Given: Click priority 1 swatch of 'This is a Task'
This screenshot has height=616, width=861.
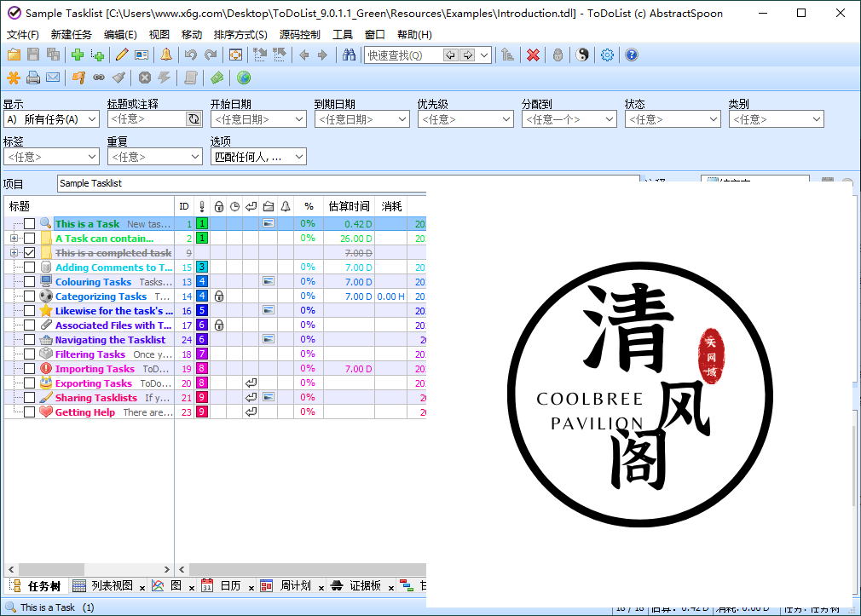Looking at the screenshot, I should point(202,224).
